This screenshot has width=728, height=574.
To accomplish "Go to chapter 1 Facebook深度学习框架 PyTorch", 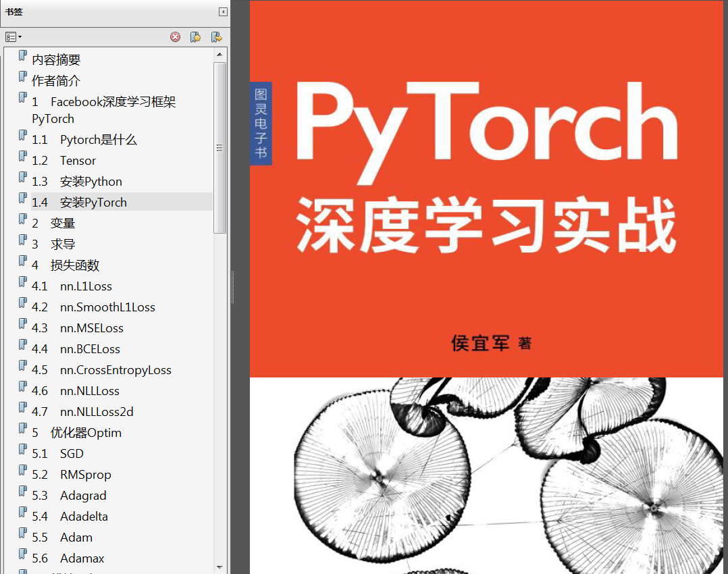I will [x=103, y=110].
